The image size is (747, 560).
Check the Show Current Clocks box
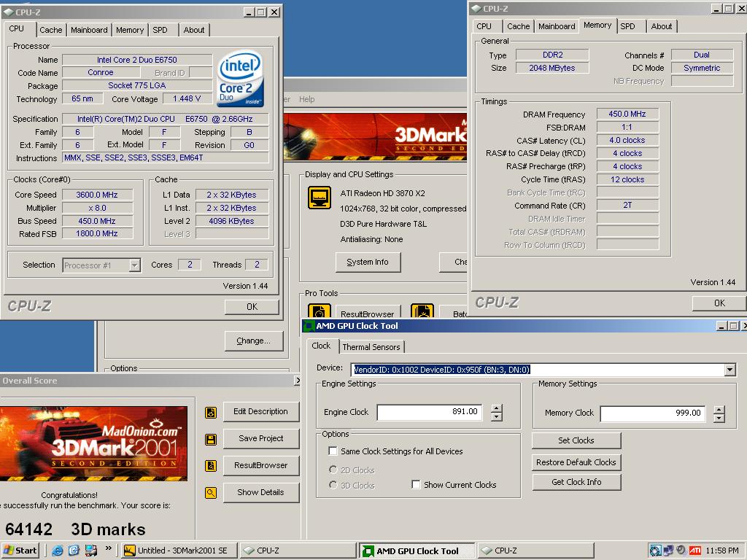pyautogui.click(x=416, y=485)
